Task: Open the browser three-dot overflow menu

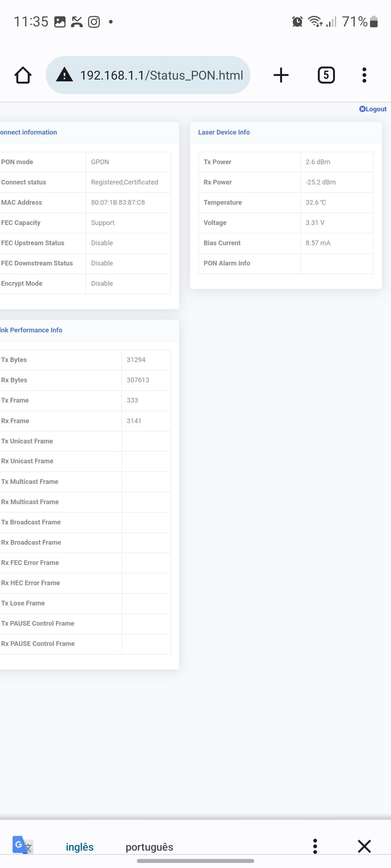Action: (x=364, y=75)
